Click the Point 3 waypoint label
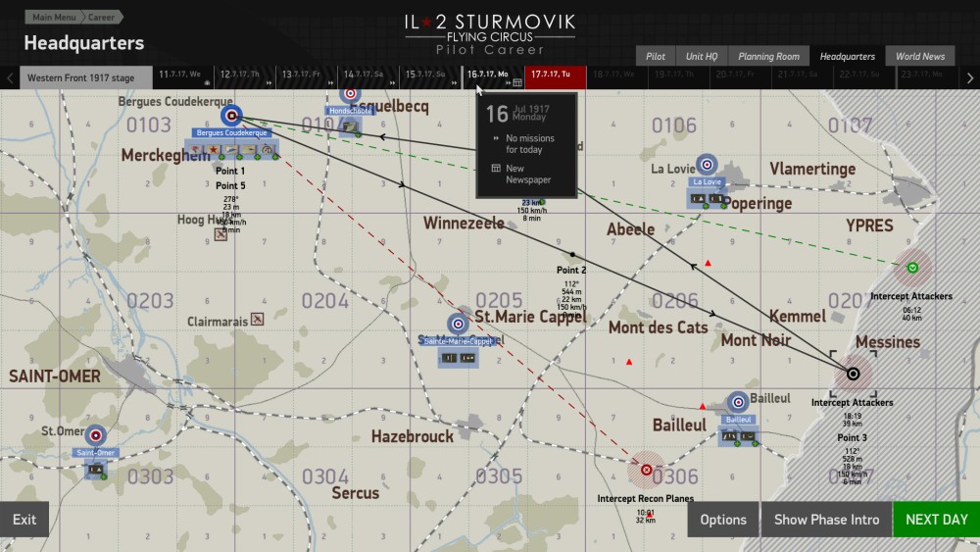980x552 pixels. [852, 437]
